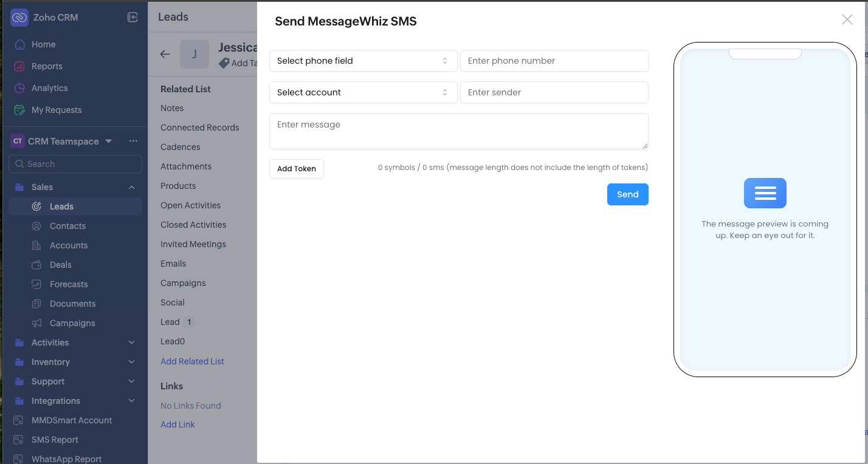Click the Campaigns megaphone icon
The image size is (868, 464).
point(37,323)
